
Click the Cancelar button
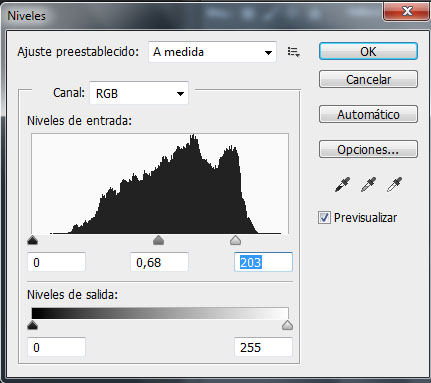point(368,79)
